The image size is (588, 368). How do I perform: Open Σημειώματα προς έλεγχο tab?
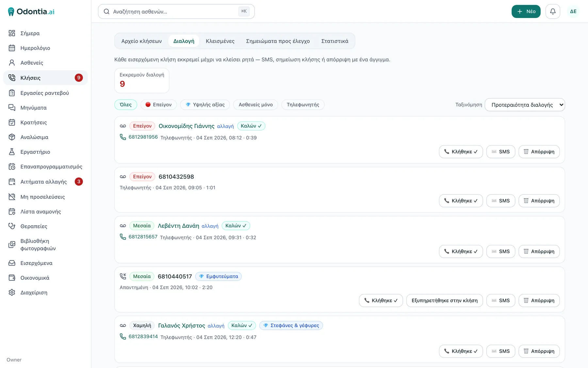(278, 41)
